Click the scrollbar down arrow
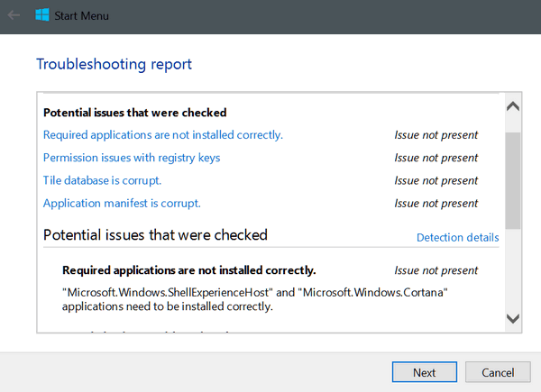This screenshot has width=541, height=392. pyautogui.click(x=513, y=318)
